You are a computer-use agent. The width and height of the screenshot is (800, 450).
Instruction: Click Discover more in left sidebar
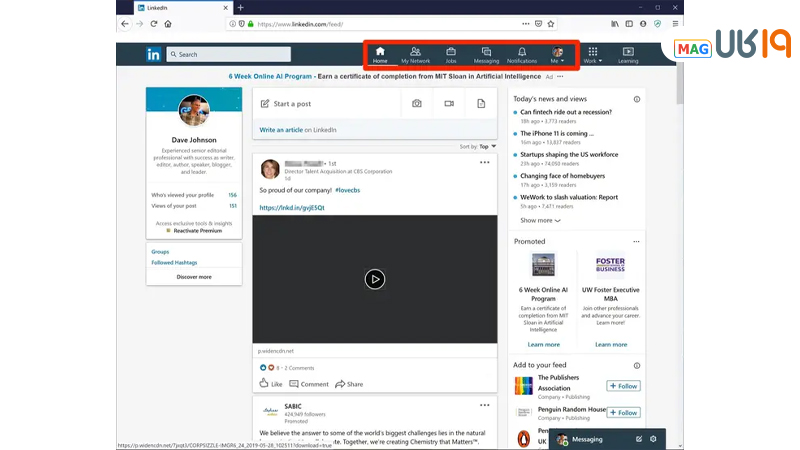point(194,276)
